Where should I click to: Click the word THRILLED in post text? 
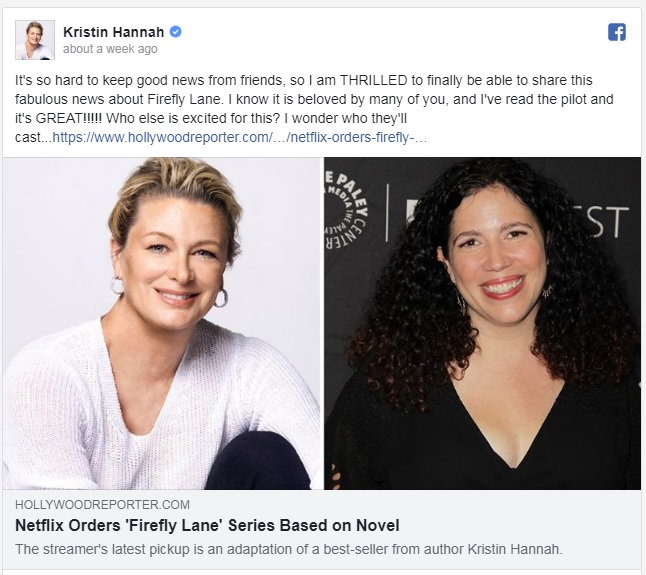coord(374,80)
